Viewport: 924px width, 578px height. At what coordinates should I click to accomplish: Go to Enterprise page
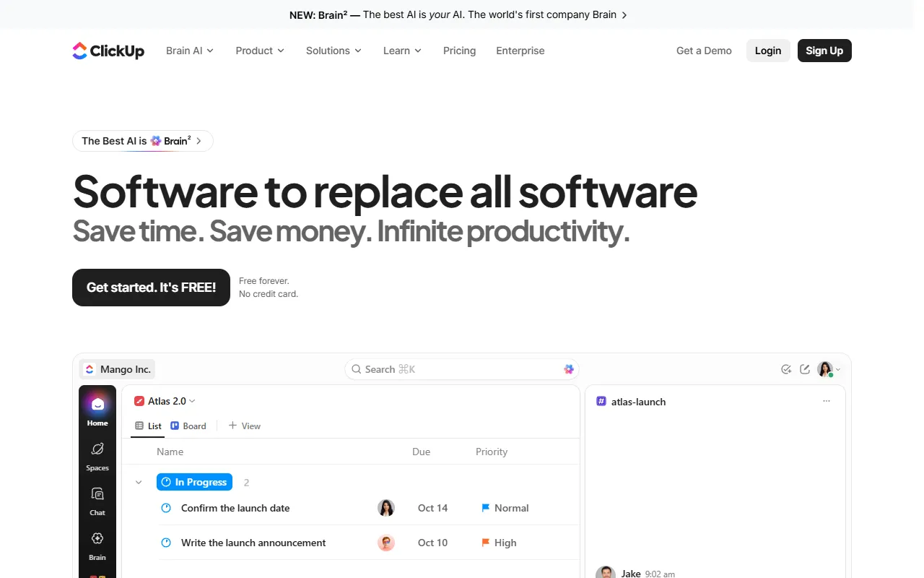(520, 51)
